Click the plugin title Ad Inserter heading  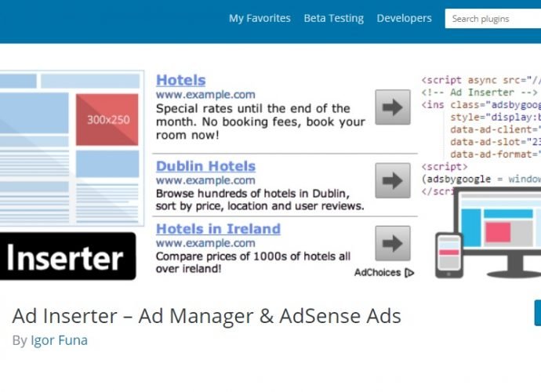pos(207,316)
